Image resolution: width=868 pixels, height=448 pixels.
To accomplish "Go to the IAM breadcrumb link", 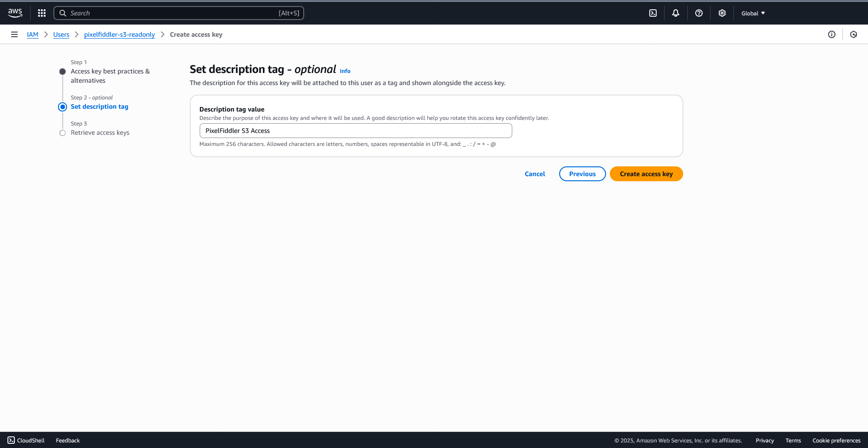I will tap(33, 34).
